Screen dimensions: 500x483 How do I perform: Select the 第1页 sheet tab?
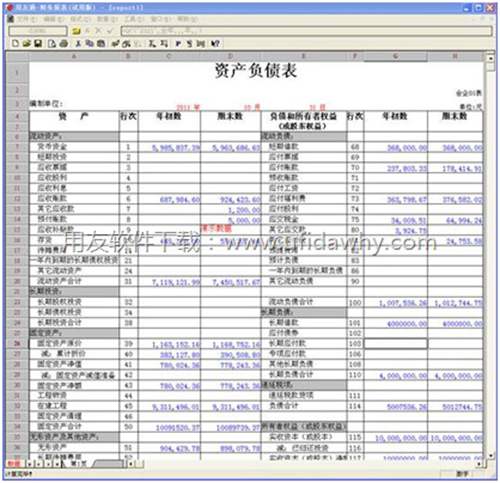(x=79, y=464)
